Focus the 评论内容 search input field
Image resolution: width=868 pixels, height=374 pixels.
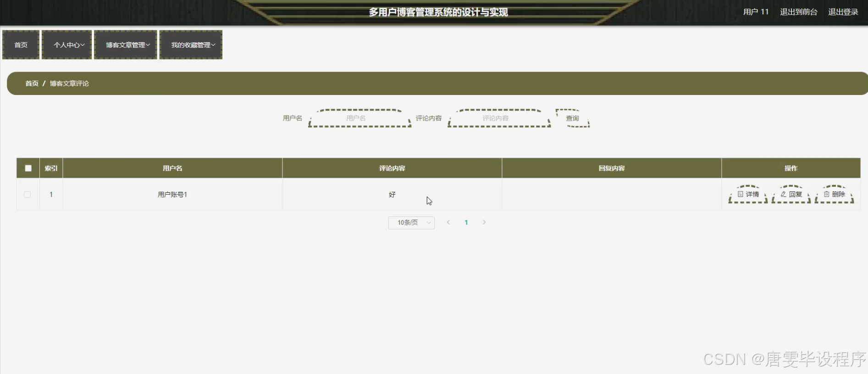point(499,118)
